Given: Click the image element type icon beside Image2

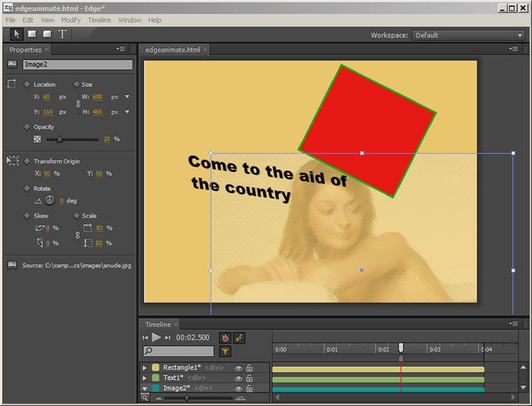Looking at the screenshot, I should [12, 64].
